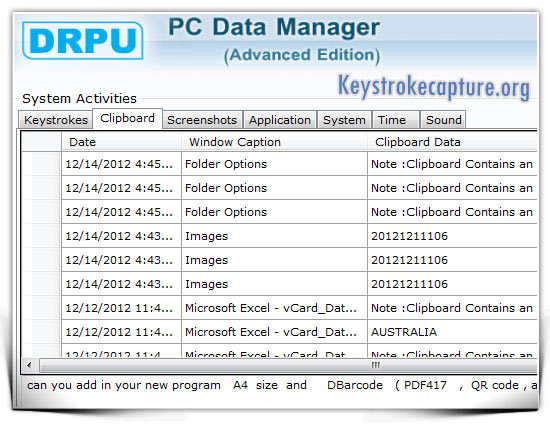Click the Keystrokecapture.org link
The height and width of the screenshot is (424, 550).
pos(434,87)
